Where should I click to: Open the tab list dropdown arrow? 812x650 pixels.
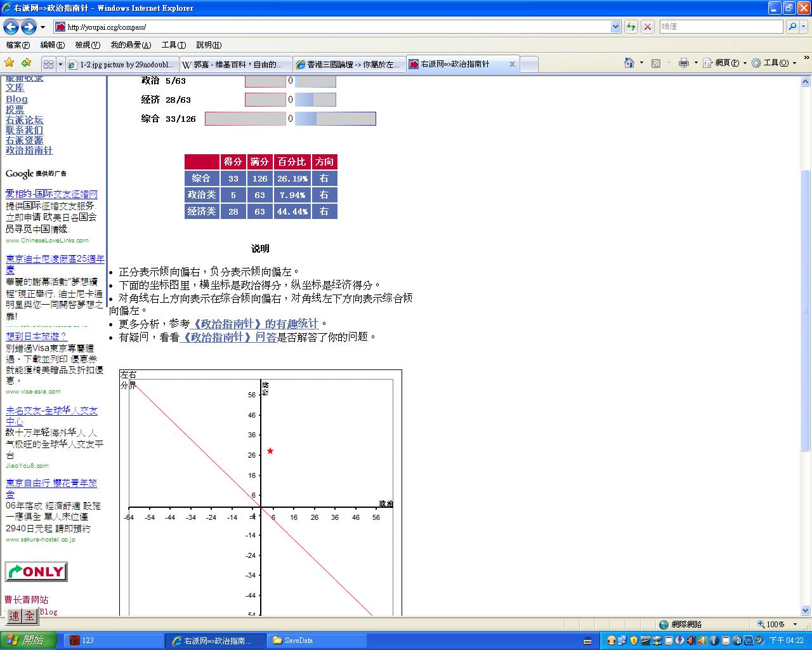[x=60, y=64]
